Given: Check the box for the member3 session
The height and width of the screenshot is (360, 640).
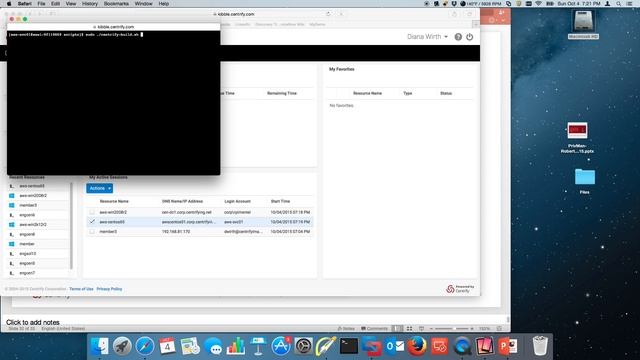Looking at the screenshot, I should click(x=92, y=231).
